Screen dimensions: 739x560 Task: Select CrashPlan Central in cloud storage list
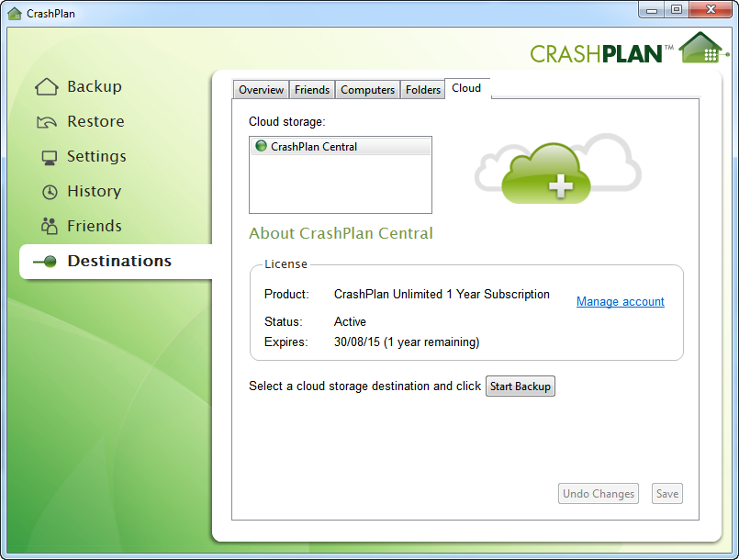314,147
